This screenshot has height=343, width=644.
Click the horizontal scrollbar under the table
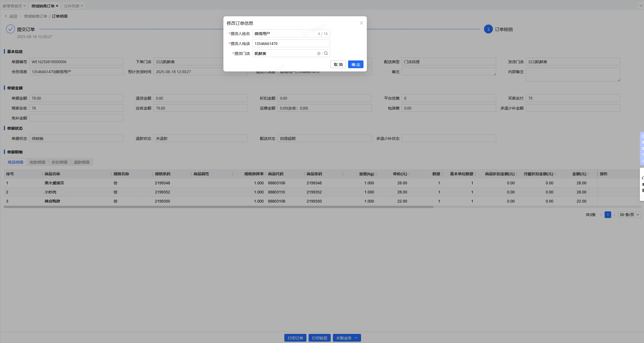pyautogui.click(x=218, y=207)
